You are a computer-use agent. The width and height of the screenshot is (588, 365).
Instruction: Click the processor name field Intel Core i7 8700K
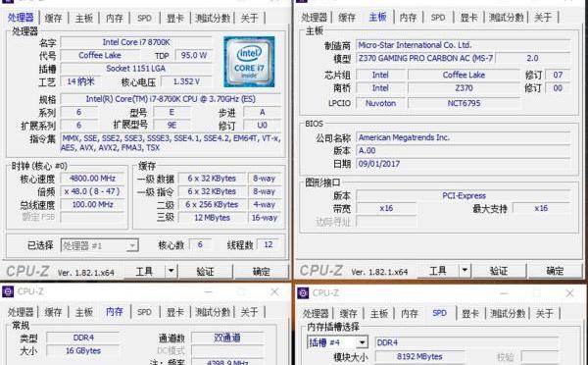[x=136, y=42]
